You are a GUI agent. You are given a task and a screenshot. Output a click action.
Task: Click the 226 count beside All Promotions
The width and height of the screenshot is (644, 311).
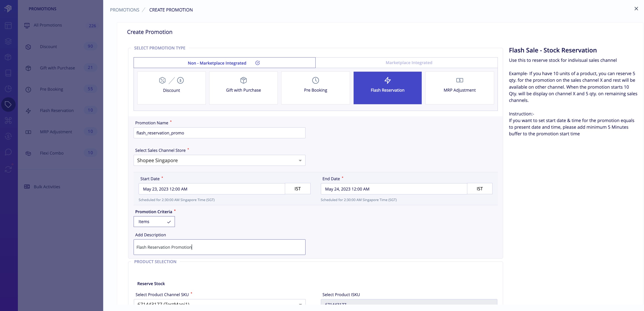[92, 26]
